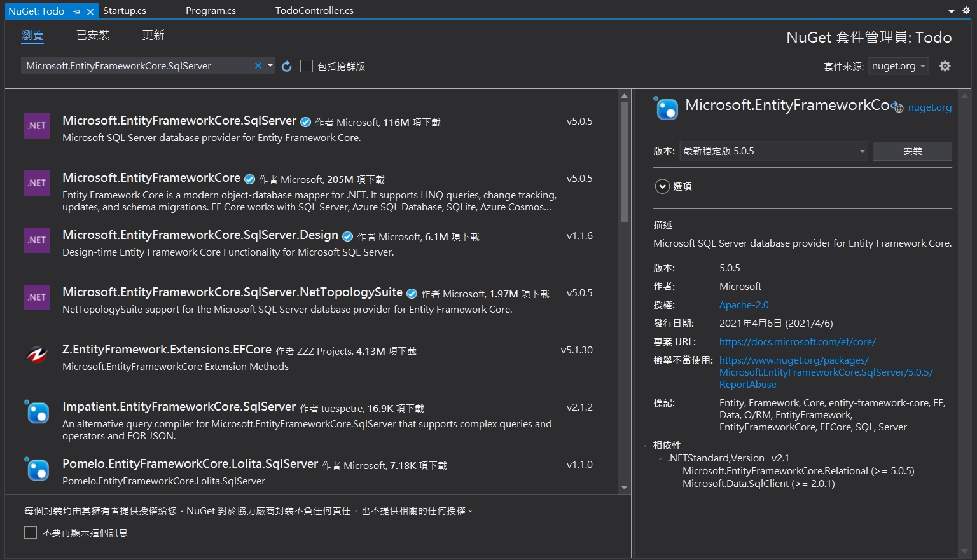The image size is (977, 560).
Task: Click the .NET icon of Microsoft.EntityFrameworkCore.SqlServer
Action: point(37,126)
